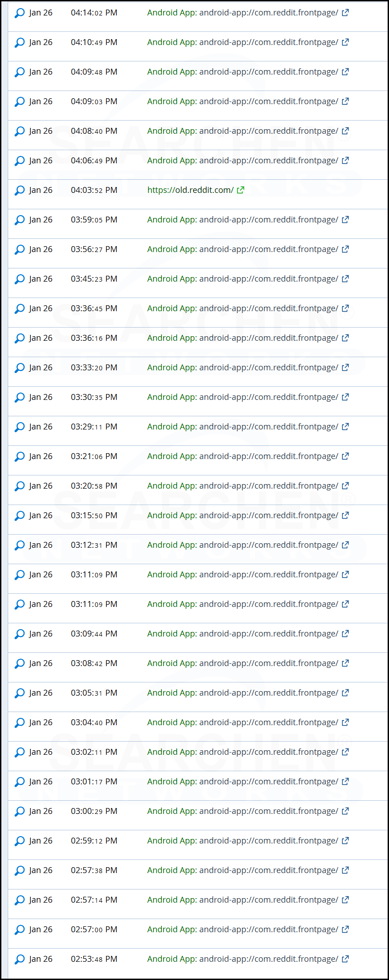Click the magnifier icon for 03:36:16 PM entry
This screenshot has width=389, height=980.
(20, 338)
